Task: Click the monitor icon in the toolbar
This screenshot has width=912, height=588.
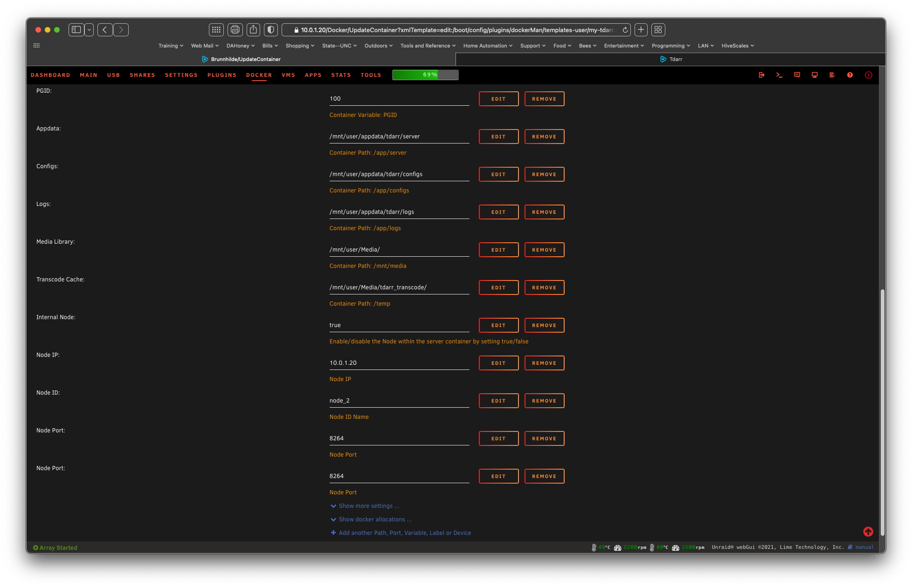Action: pyautogui.click(x=815, y=75)
